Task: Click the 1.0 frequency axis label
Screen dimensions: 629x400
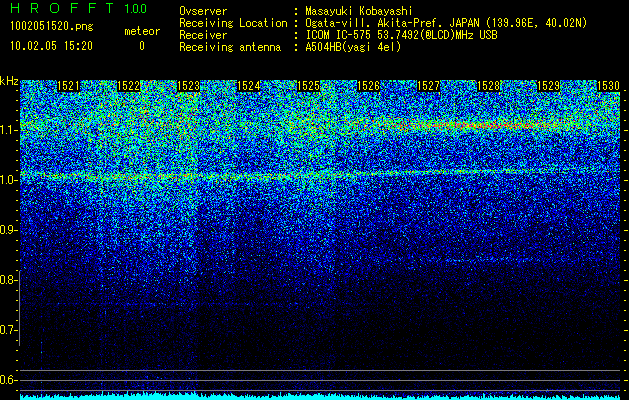Action: point(8,180)
